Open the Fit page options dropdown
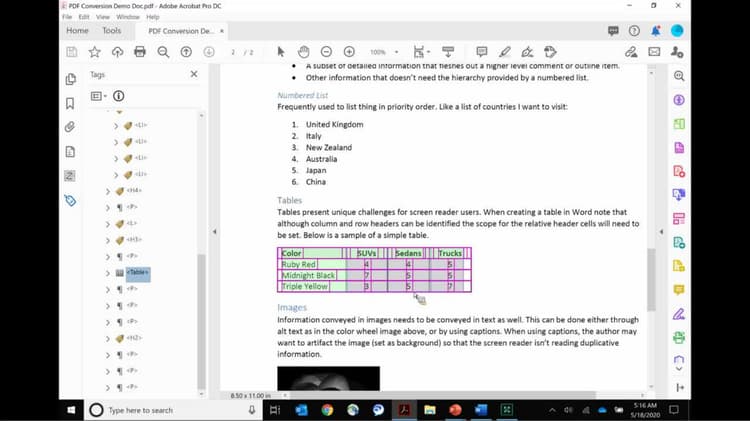Viewport: 750px width, 421px height. click(x=421, y=52)
